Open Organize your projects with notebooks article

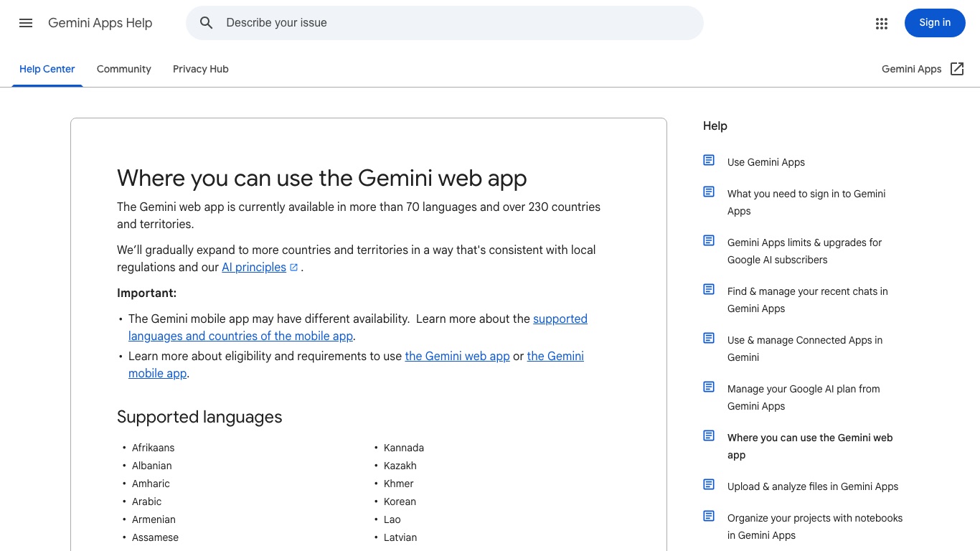(x=815, y=527)
